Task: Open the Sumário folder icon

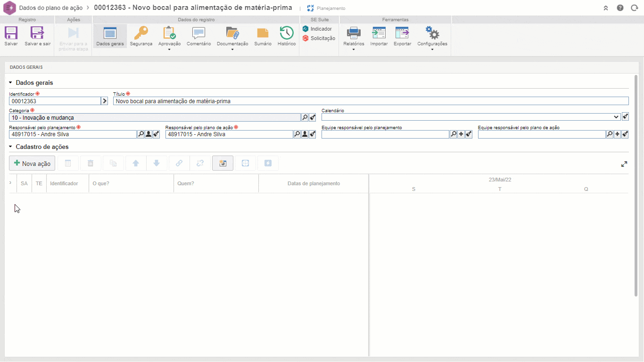Action: (263, 33)
